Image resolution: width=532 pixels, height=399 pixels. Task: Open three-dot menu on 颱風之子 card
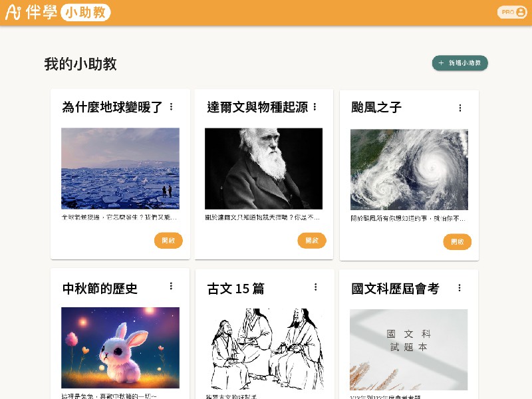[x=460, y=108]
